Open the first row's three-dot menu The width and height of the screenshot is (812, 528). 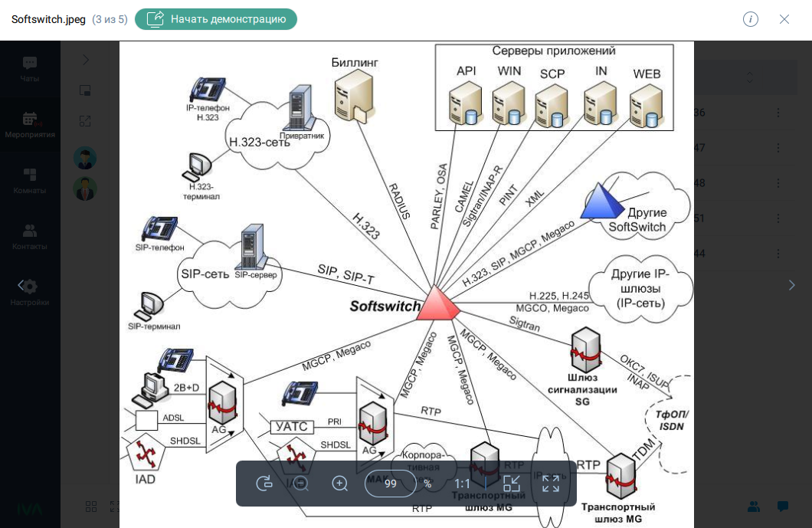[x=778, y=113]
